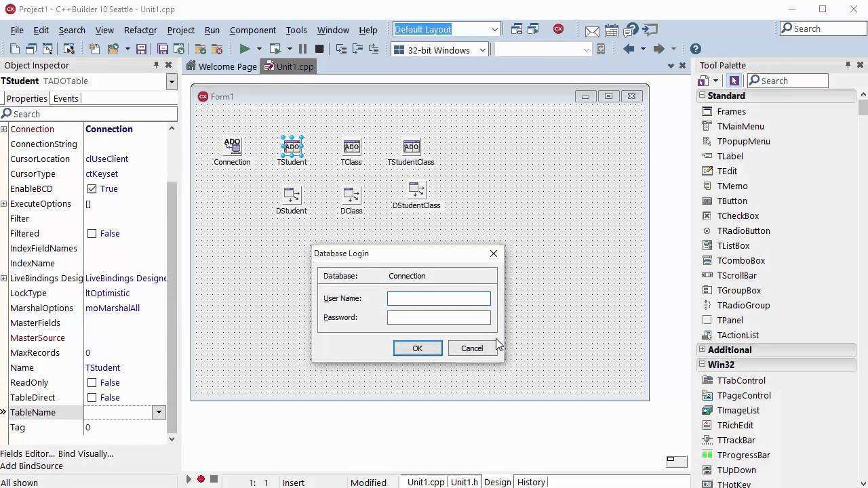868x488 pixels.
Task: Click the Save icon in toolbar
Action: tap(141, 49)
